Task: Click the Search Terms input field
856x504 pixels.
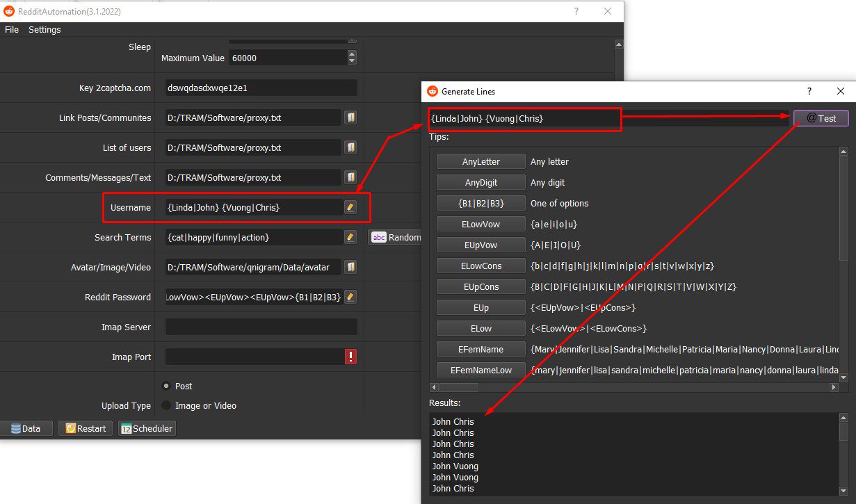Action: tap(254, 237)
